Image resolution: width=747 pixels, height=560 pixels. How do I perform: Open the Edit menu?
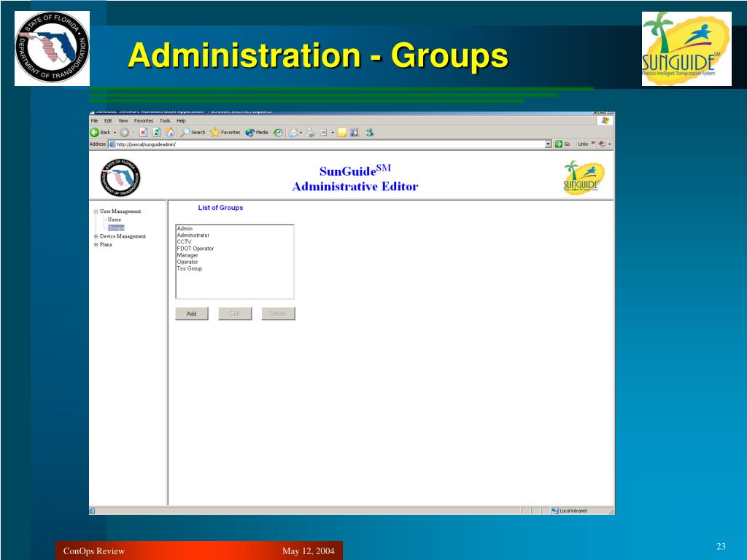(108, 121)
